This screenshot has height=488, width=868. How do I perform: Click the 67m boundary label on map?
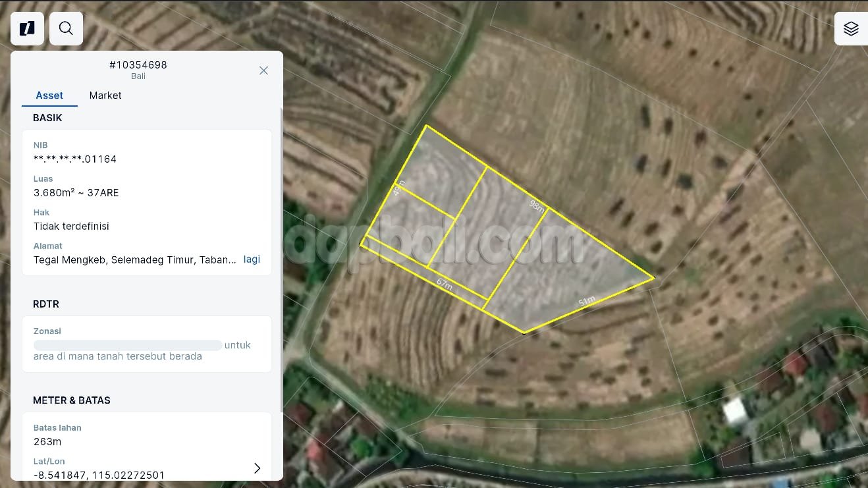pyautogui.click(x=445, y=285)
